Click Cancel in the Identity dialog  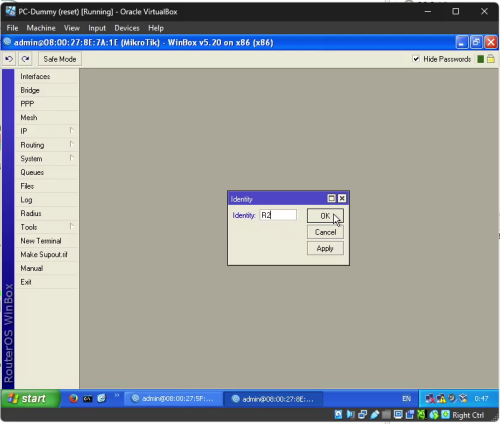pos(325,232)
